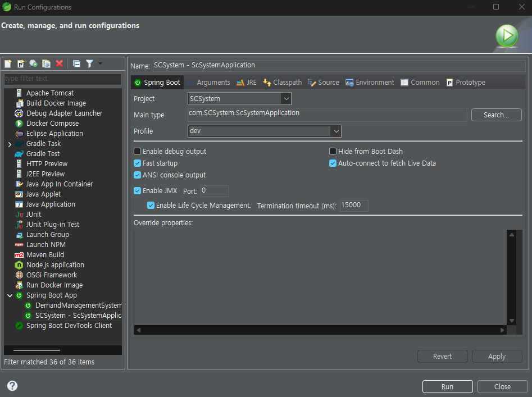Image resolution: width=532 pixels, height=397 pixels.
Task: Click the New launch configuration icon
Action: (8, 63)
